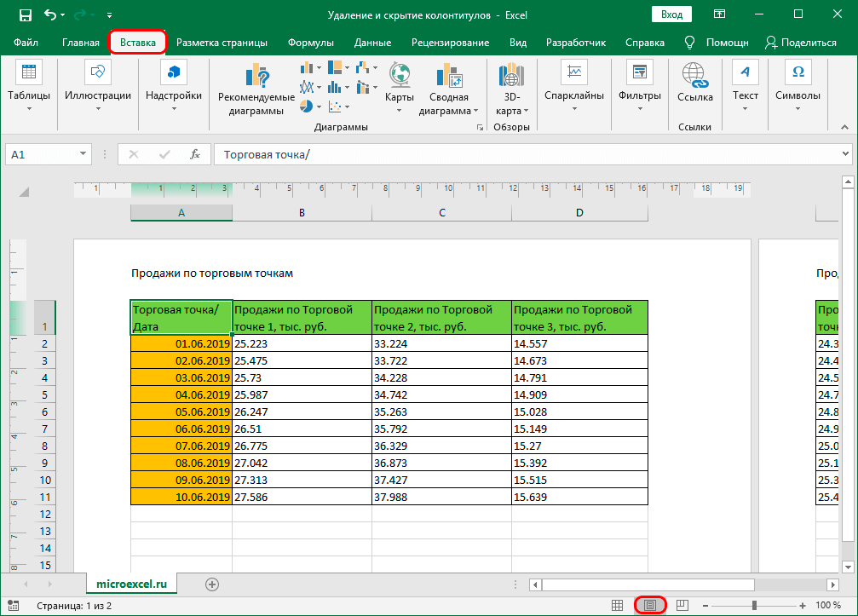
Task: Click the zoom slider handle
Action: (x=754, y=605)
